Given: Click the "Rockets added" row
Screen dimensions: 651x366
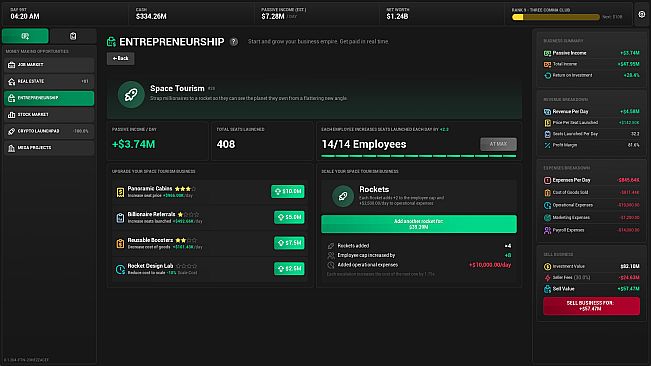Looking at the screenshot, I should pos(419,246).
